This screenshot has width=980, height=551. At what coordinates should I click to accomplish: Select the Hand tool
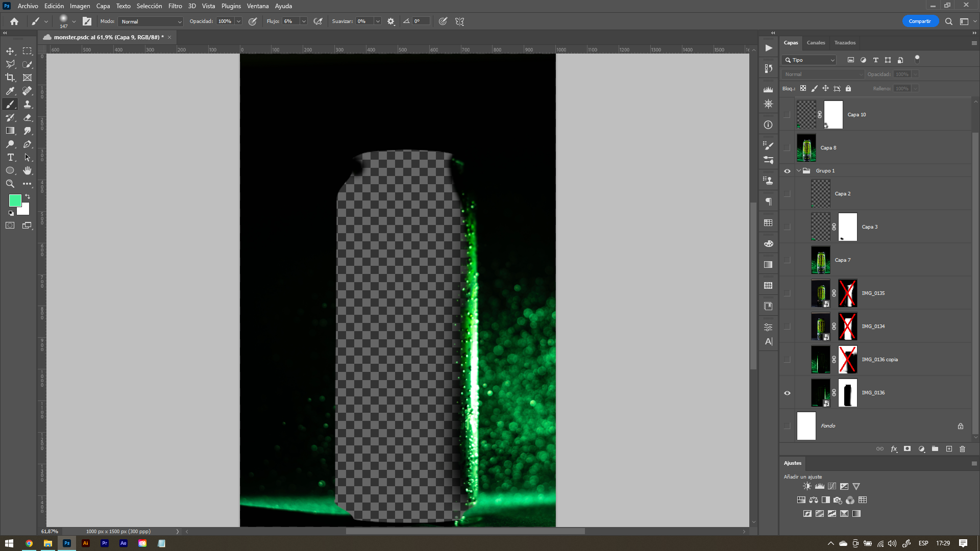pyautogui.click(x=28, y=170)
